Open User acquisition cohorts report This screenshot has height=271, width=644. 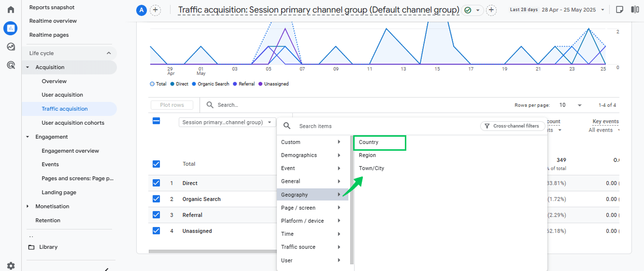(x=73, y=123)
